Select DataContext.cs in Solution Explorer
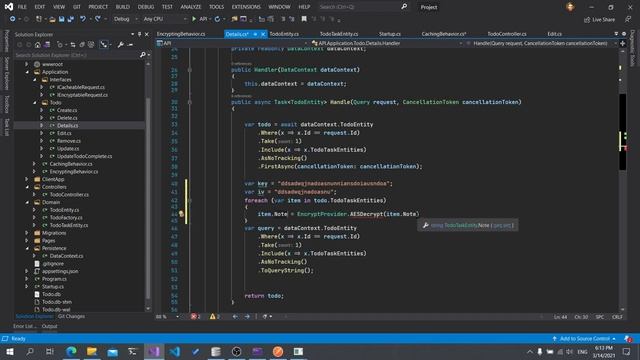This screenshot has height=360, width=640. pyautogui.click(x=67, y=256)
